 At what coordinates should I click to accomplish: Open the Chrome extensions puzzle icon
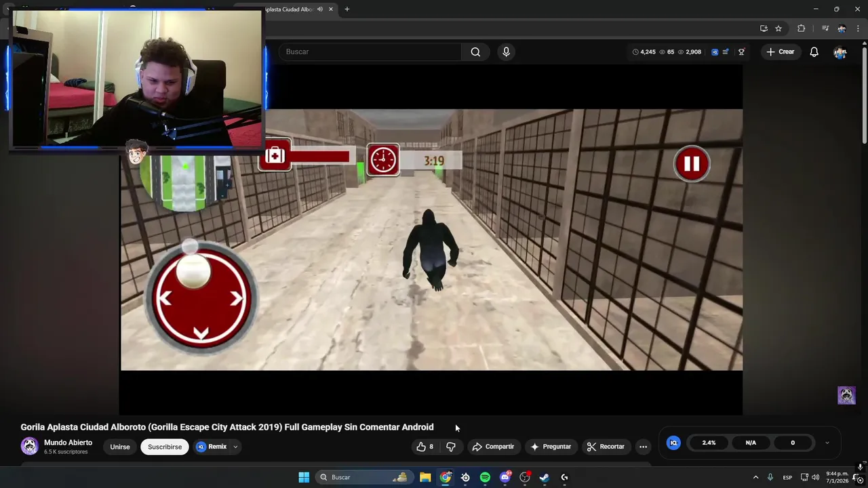coord(802,28)
